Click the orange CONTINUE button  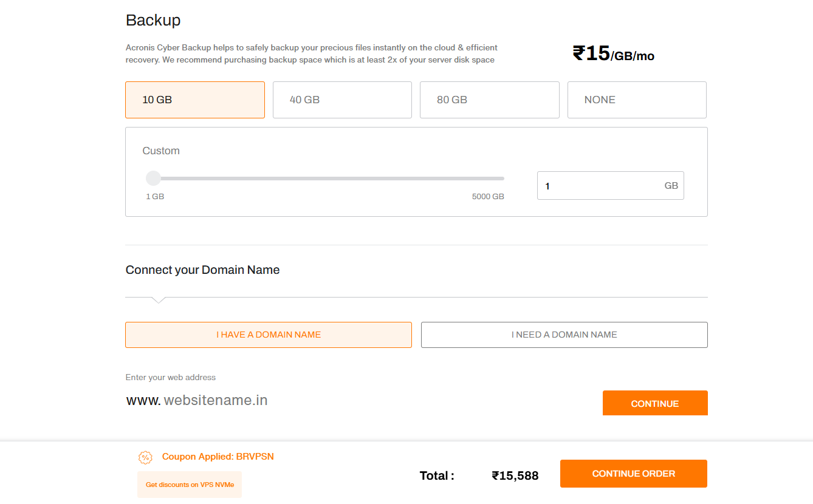[655, 403]
